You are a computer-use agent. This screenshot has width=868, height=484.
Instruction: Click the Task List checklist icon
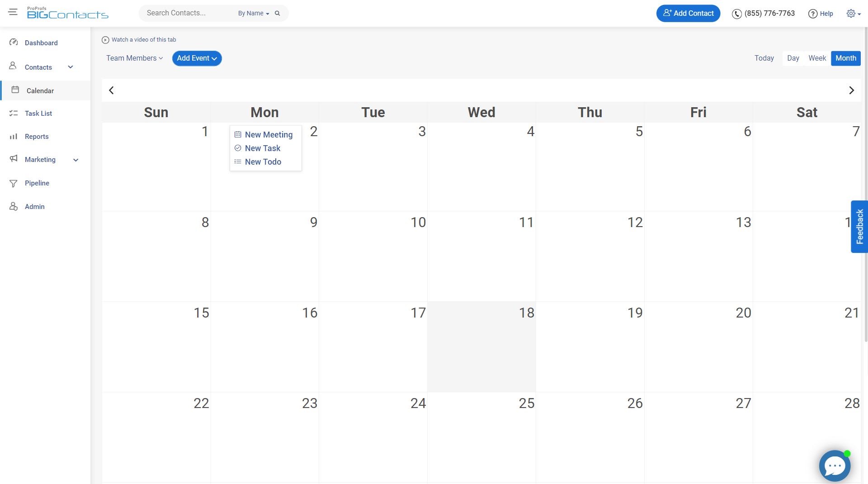pyautogui.click(x=14, y=113)
